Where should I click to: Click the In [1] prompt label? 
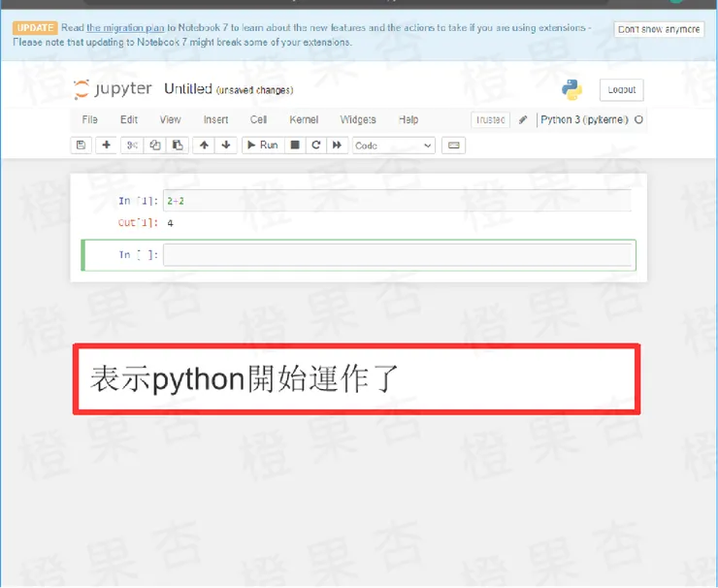[138, 201]
